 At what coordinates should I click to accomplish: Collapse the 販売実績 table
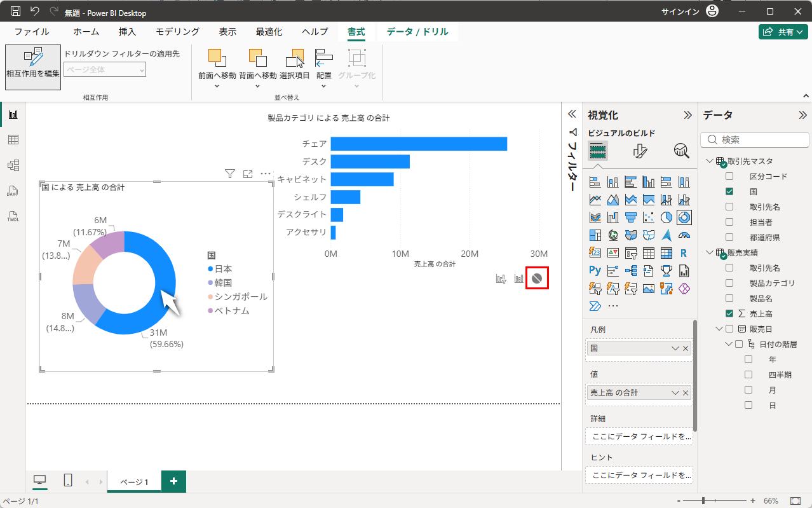pos(710,252)
